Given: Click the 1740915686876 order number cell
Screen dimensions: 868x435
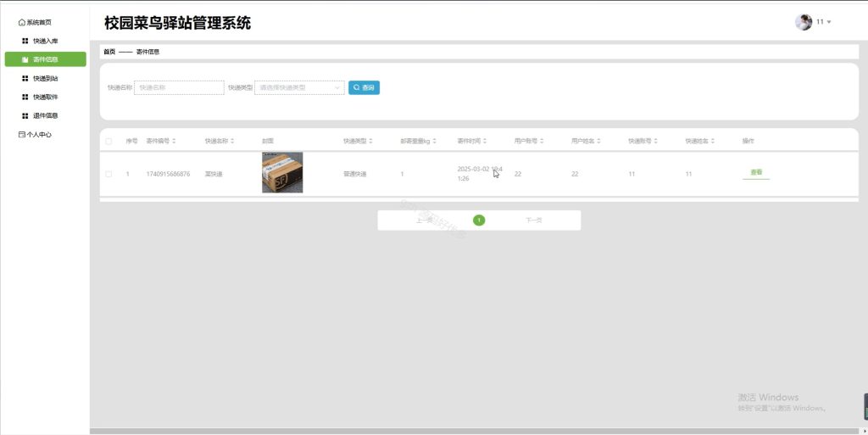Looking at the screenshot, I should [x=169, y=174].
